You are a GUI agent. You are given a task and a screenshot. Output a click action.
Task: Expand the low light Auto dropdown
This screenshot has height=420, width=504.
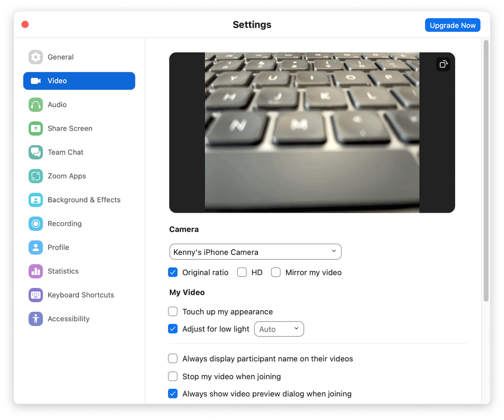(x=279, y=329)
